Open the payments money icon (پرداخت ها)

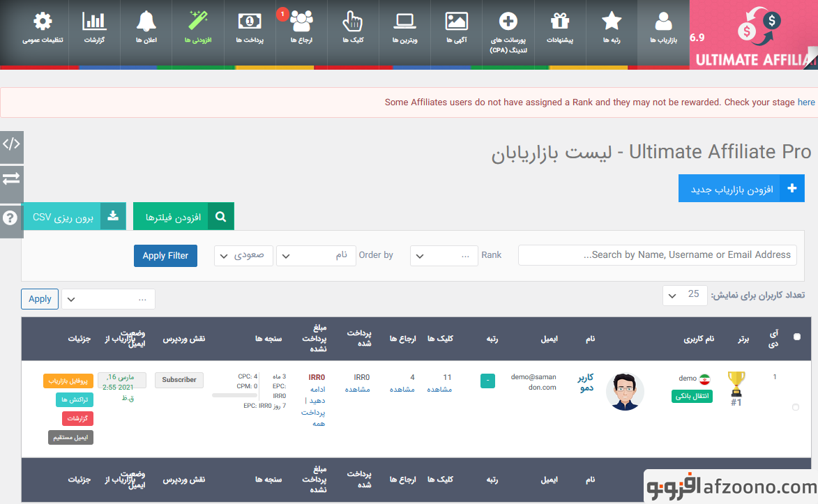point(250,22)
